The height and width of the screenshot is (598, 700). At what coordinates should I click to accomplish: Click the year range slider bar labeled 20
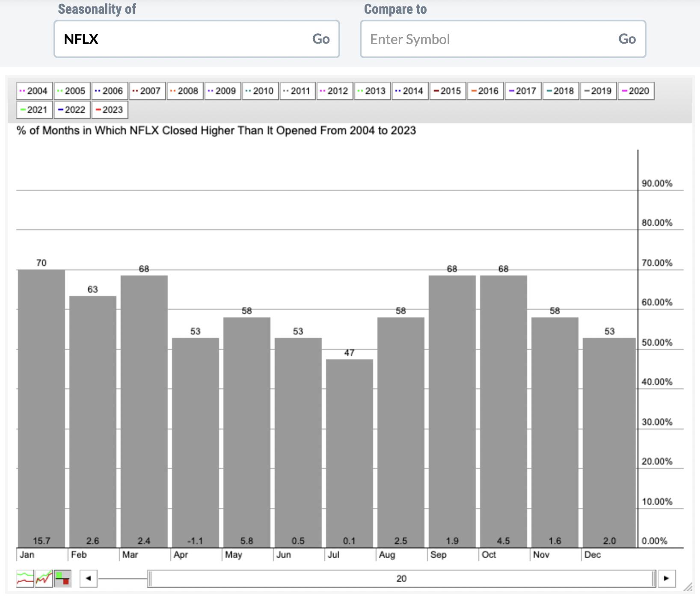point(401,579)
